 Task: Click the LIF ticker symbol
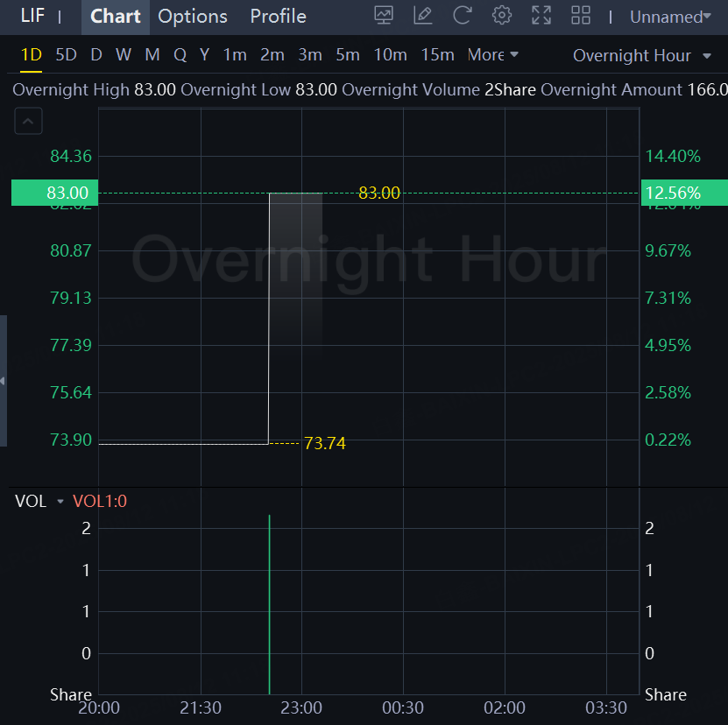[x=32, y=17]
